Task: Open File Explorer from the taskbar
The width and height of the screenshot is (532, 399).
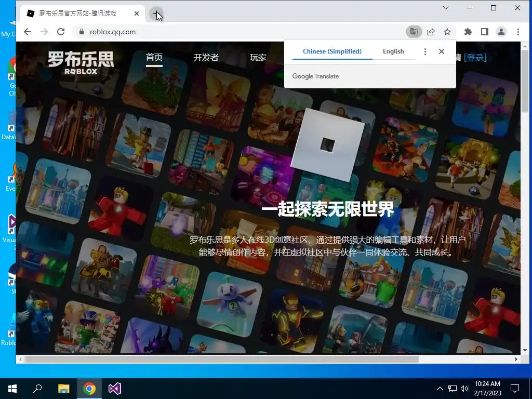Action: [x=63, y=389]
